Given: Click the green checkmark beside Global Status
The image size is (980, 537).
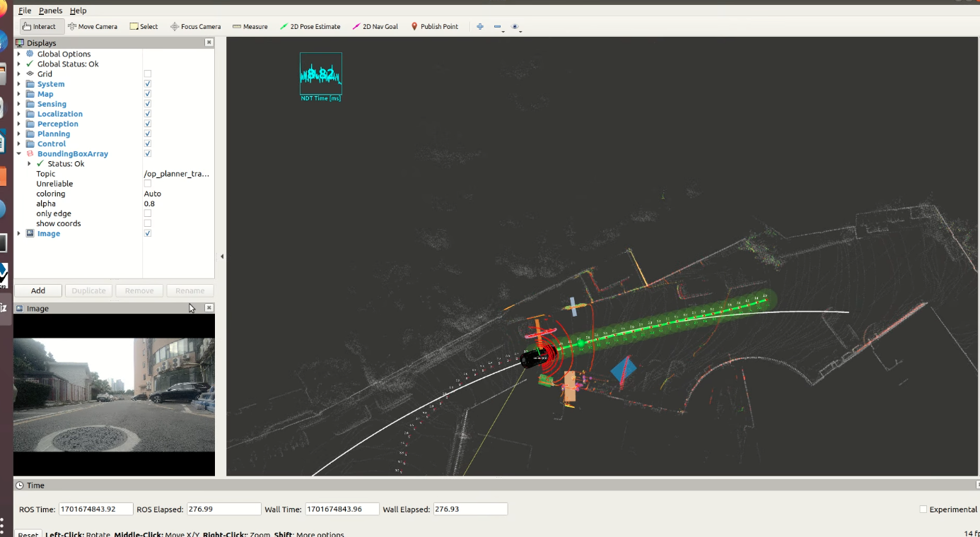Looking at the screenshot, I should pos(30,64).
